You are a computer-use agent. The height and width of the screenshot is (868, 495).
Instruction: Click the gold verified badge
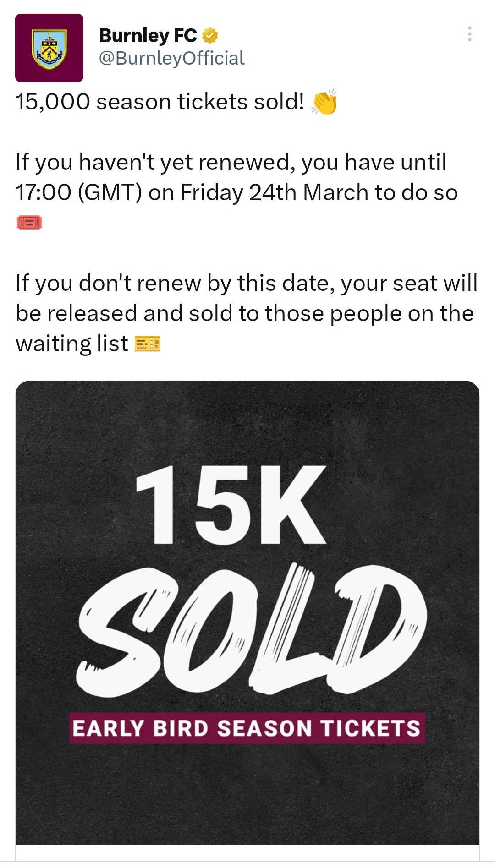(x=210, y=35)
